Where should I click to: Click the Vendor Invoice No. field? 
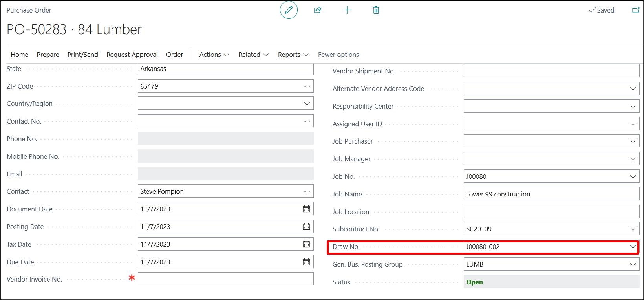[225, 279]
